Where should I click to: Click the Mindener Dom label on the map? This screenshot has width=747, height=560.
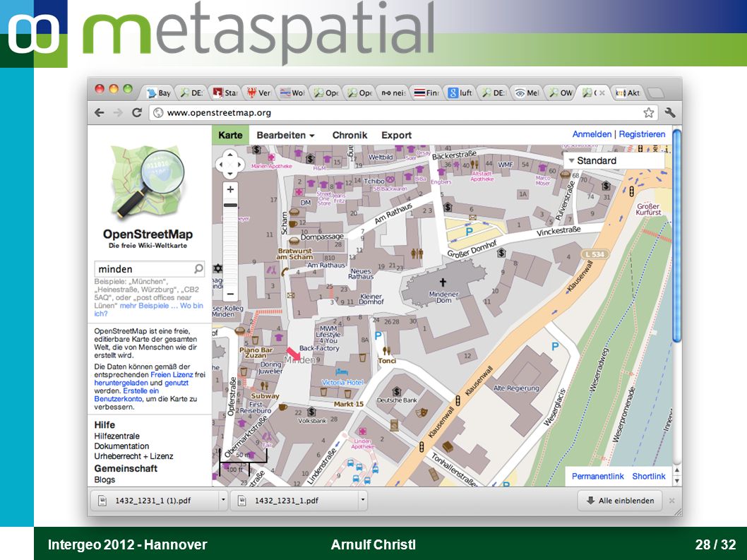click(x=443, y=297)
